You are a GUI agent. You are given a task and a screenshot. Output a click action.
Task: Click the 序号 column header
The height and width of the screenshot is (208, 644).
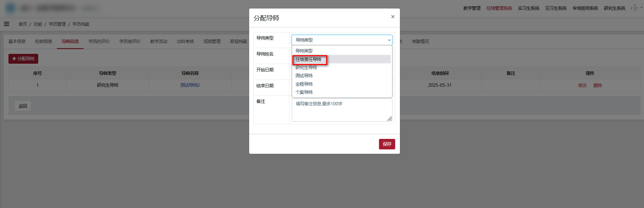click(x=38, y=73)
